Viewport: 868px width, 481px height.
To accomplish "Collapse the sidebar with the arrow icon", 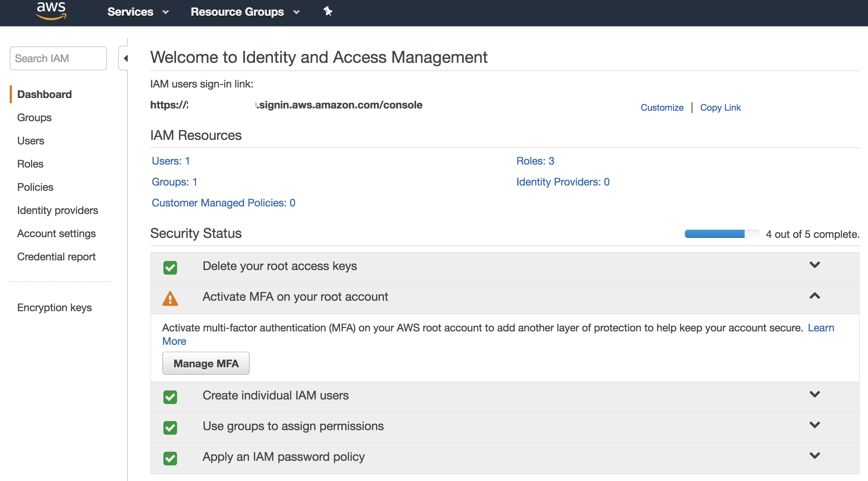I will tap(126, 58).
